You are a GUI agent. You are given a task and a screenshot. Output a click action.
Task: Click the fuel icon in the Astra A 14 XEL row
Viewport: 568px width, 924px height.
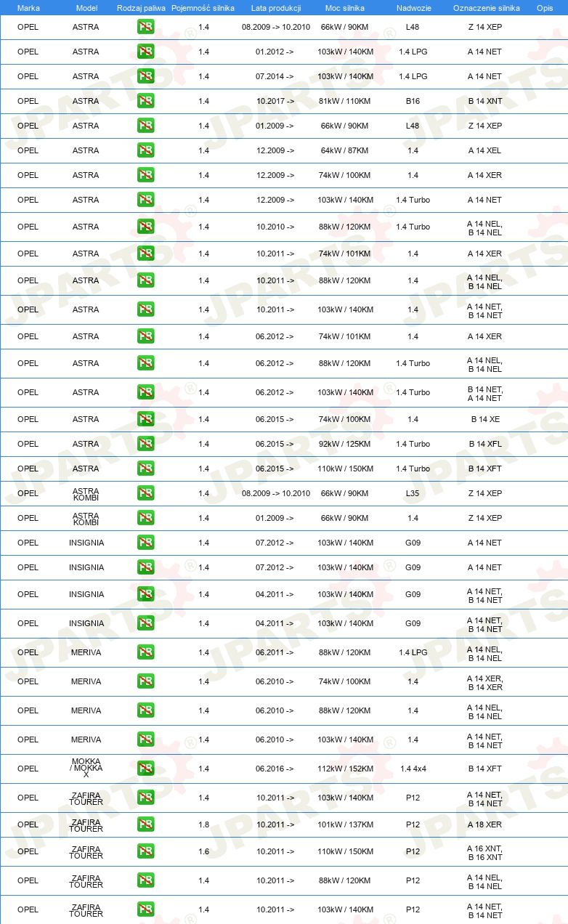pos(145,150)
